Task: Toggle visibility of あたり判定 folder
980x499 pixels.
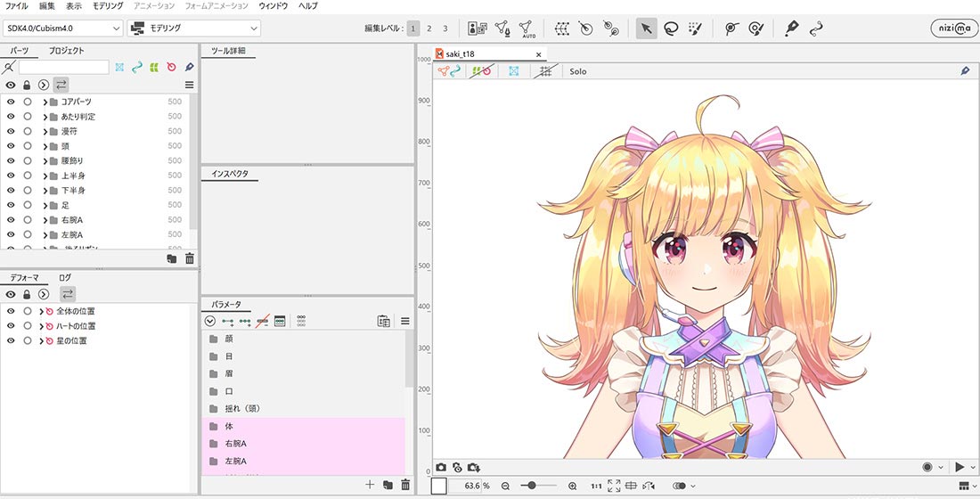Action: (11, 117)
